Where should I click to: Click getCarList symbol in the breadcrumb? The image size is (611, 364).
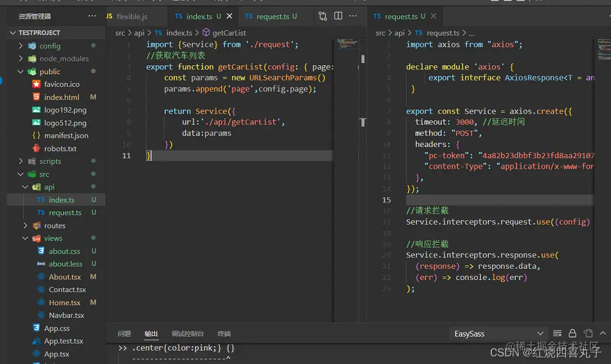(x=229, y=33)
